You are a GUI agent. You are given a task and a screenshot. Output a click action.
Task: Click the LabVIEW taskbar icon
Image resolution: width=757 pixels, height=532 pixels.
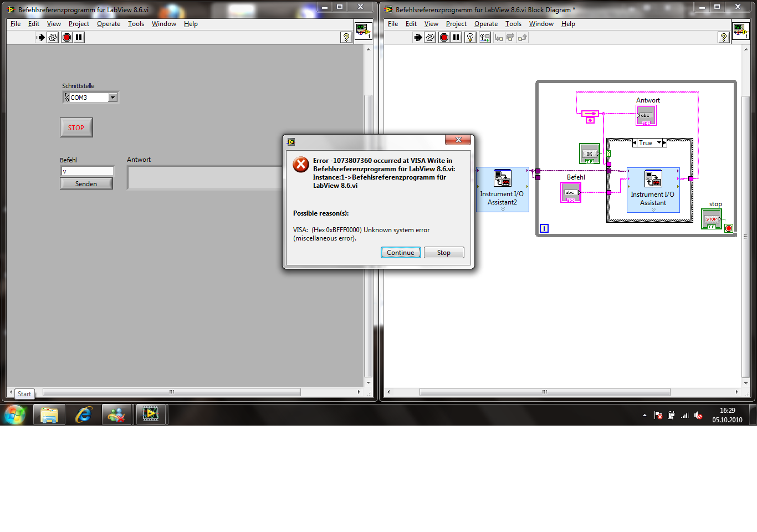(x=151, y=415)
